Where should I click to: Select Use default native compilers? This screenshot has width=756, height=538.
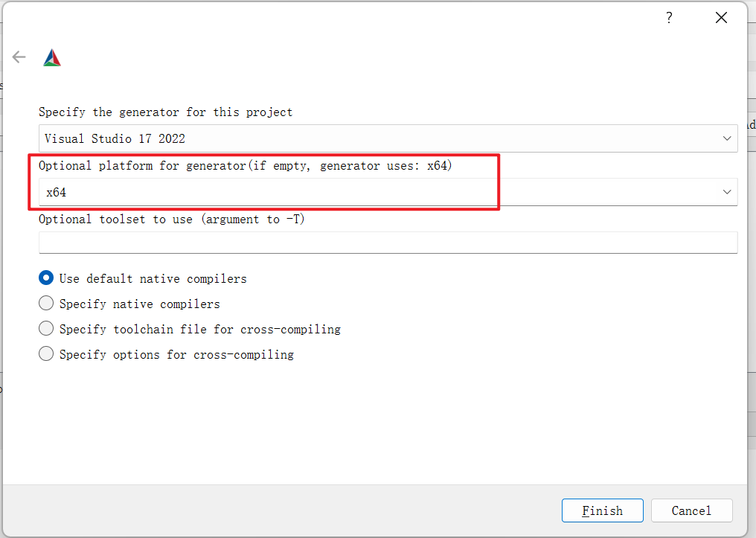(46, 278)
